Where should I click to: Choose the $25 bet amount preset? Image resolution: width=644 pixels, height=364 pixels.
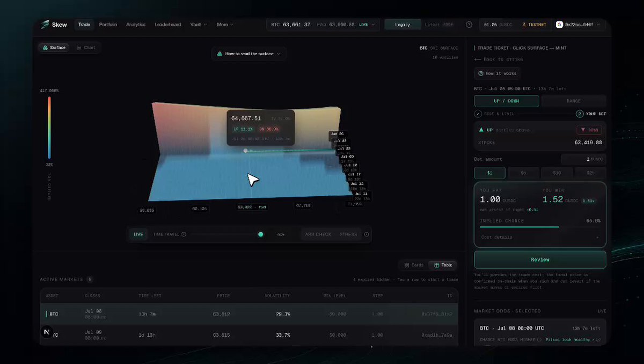pyautogui.click(x=590, y=173)
